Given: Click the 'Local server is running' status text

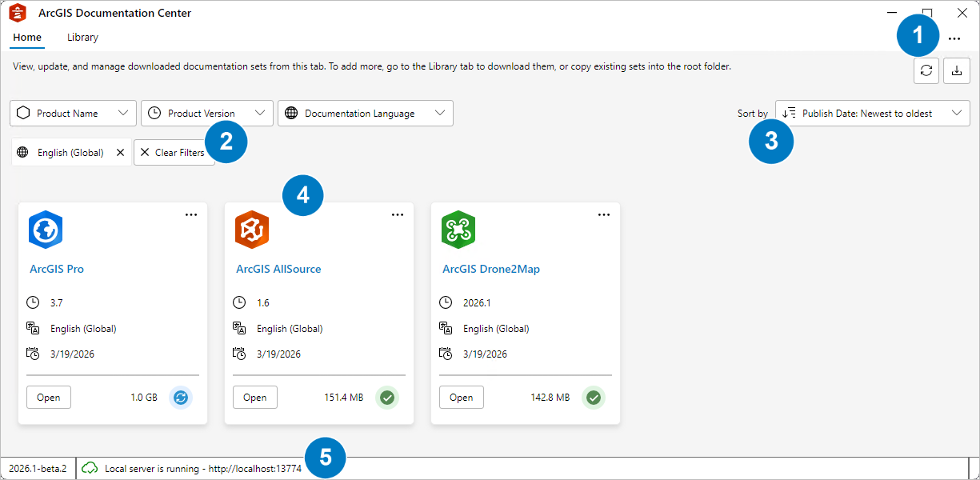Looking at the screenshot, I should 203,468.
